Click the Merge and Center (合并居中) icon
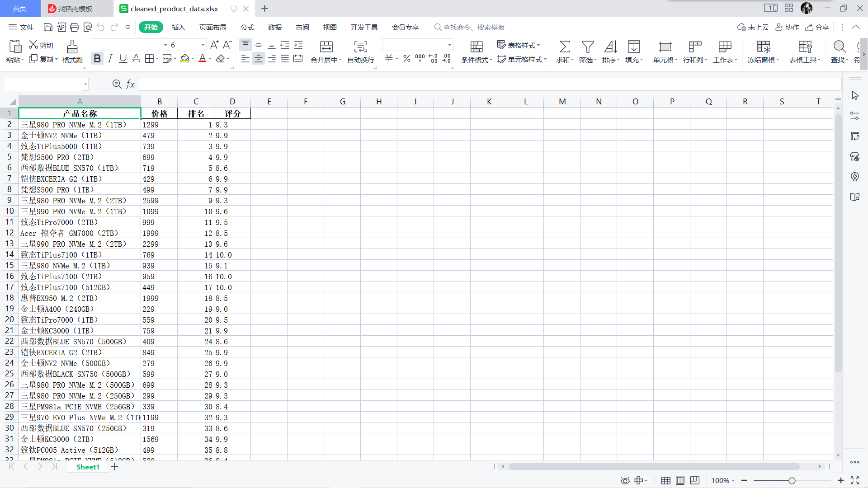The image size is (868, 488). coord(326,47)
